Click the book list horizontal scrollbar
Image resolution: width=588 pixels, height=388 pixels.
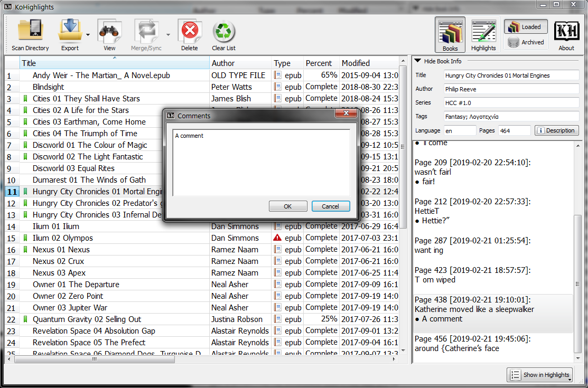[95, 359]
